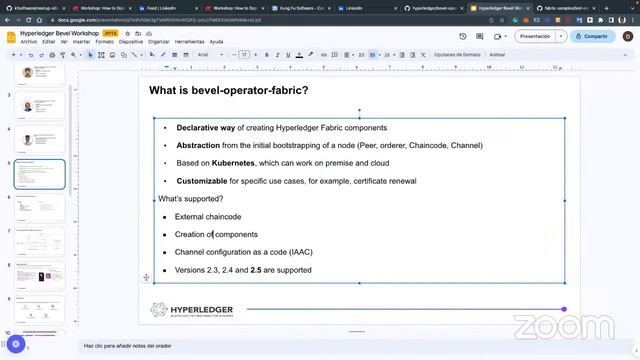Open the Arial font family dropdown
The image size is (640, 360).
[x=211, y=55]
